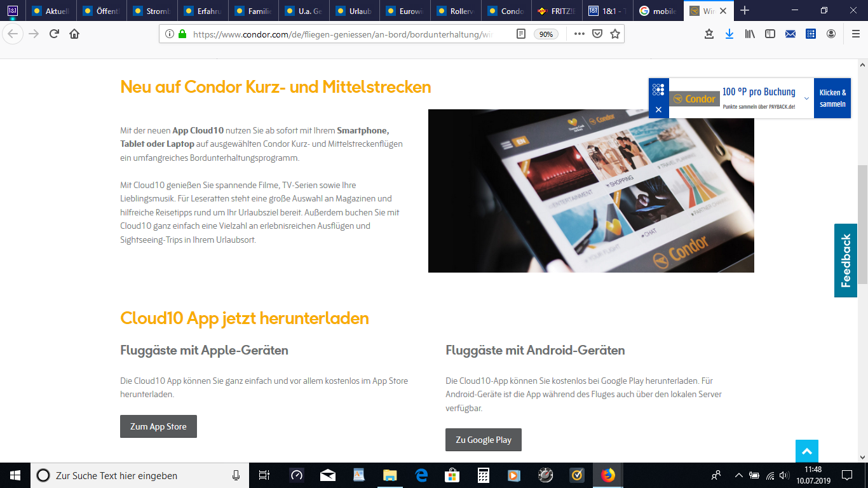Switch to the 1&1 tab
This screenshot has width=868, height=488.
607,11
